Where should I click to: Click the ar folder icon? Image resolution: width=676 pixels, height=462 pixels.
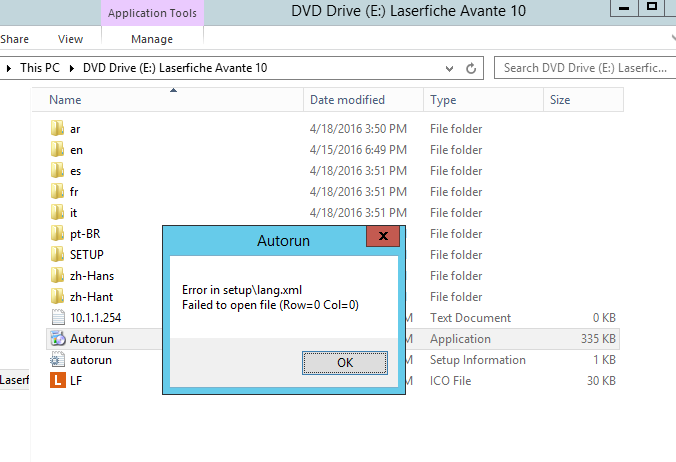coord(57,128)
